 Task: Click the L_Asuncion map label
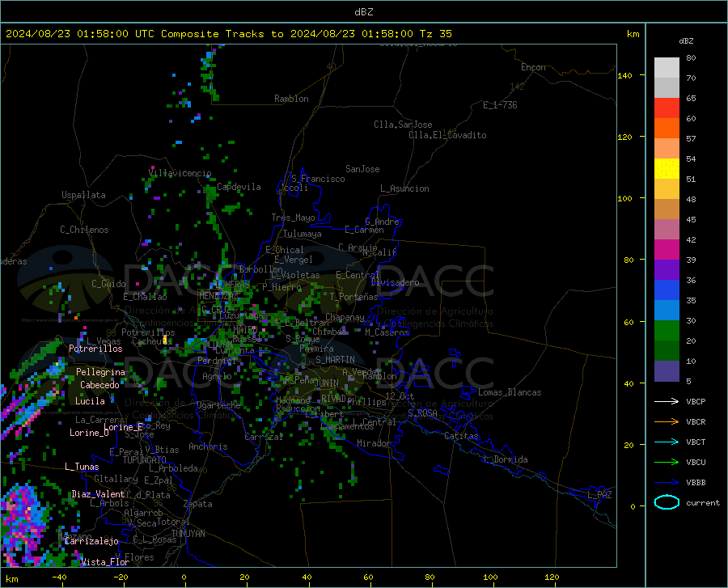[x=404, y=188]
